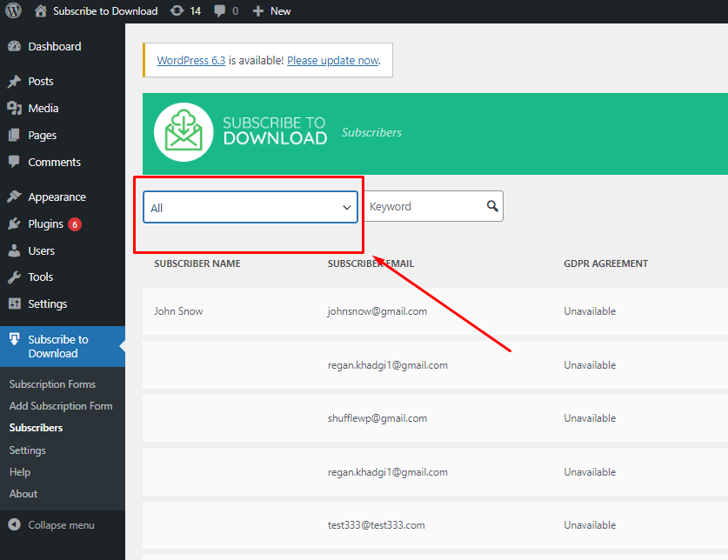Click Collapse menu text
The height and width of the screenshot is (560, 728).
pyautogui.click(x=61, y=524)
